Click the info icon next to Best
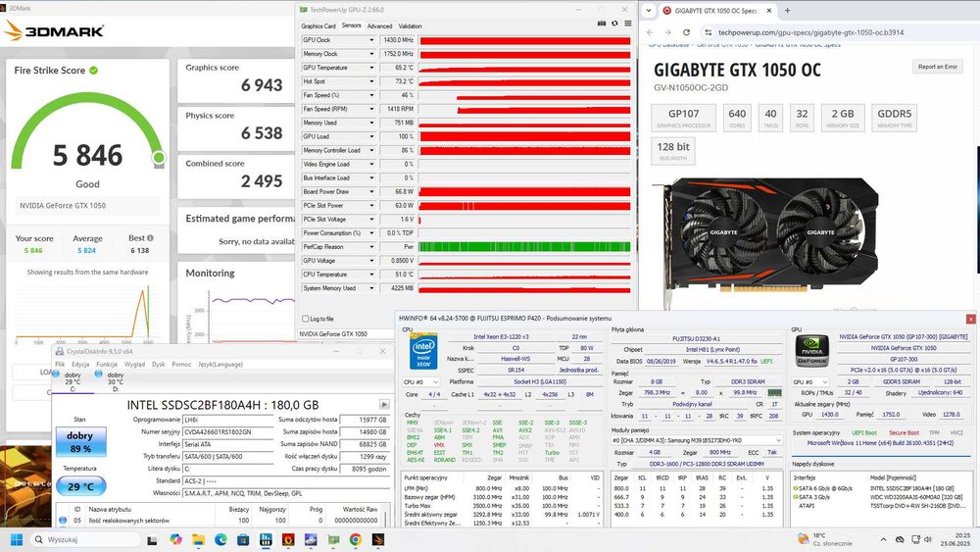Viewport: 980px width, 552px height. click(x=150, y=237)
